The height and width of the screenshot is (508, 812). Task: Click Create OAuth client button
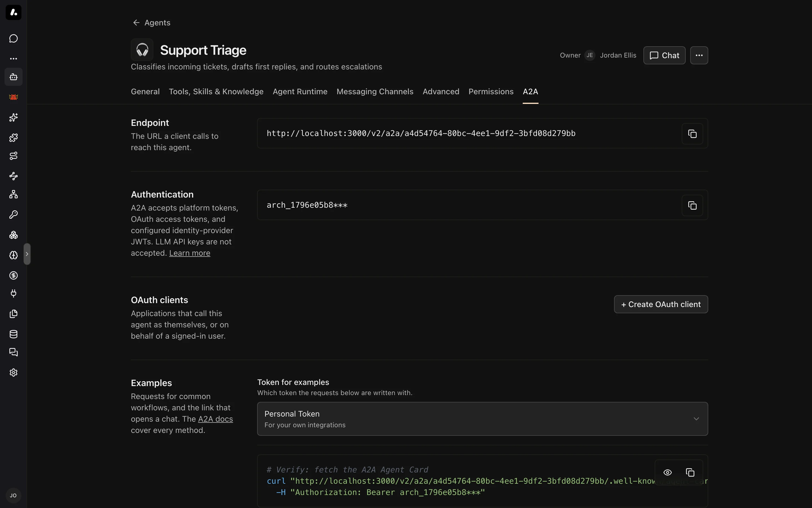[661, 305]
